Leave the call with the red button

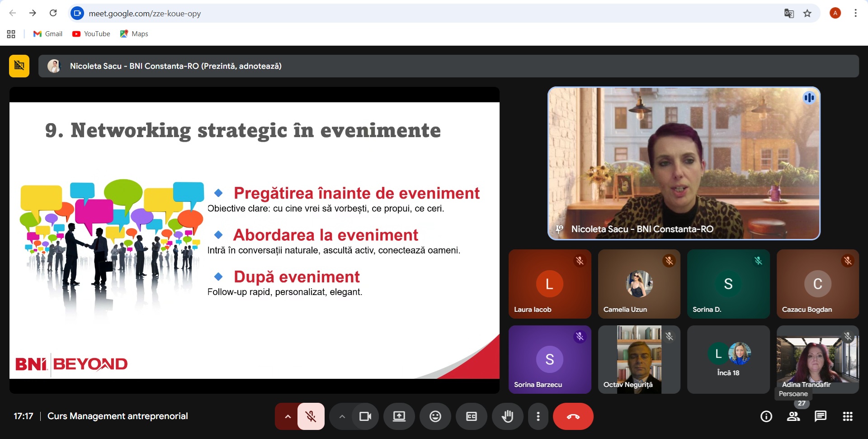coord(573,416)
